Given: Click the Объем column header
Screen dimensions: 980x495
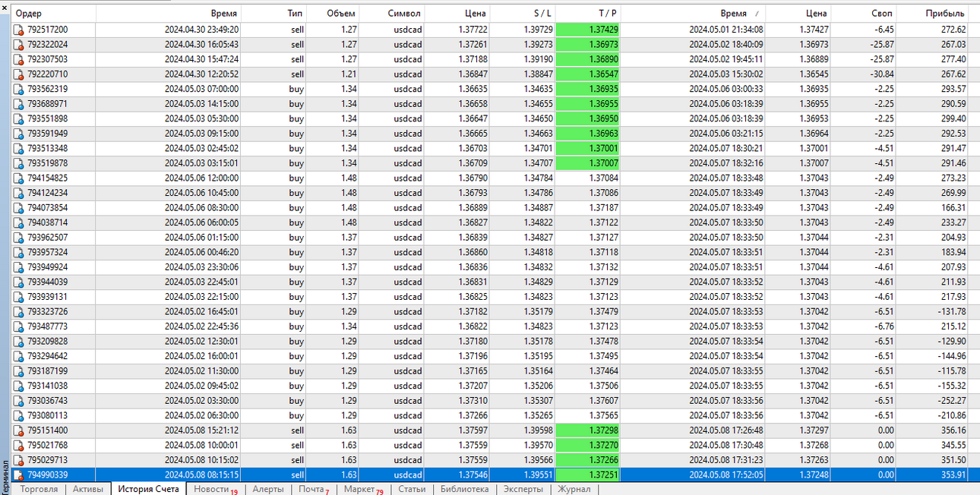Looking at the screenshot, I should click(332, 14).
